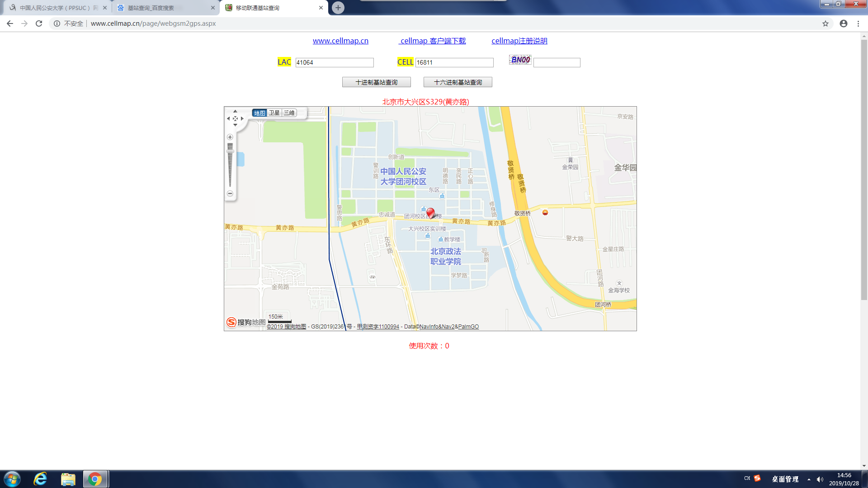868x488 pixels.
Task: Pan the map right with arrow
Action: 242,118
